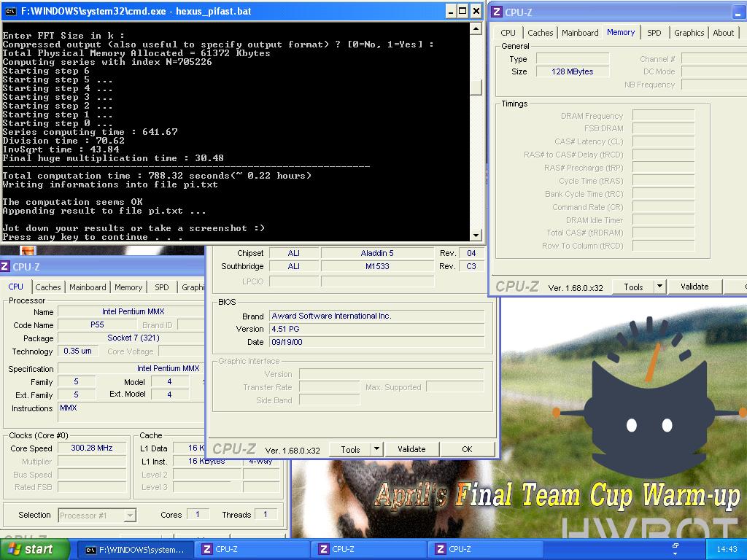Click Southbridge model M1533
Screen dimensions: 747x560
click(377, 266)
